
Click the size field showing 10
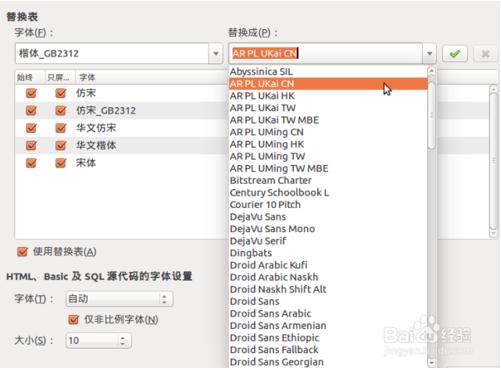pyautogui.click(x=92, y=340)
